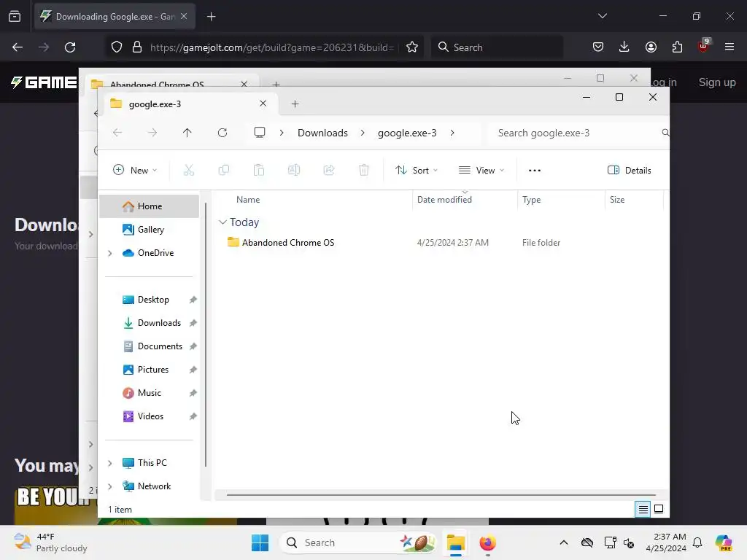Unpin Desktop using its pin icon
This screenshot has width=747, height=560.
click(193, 300)
